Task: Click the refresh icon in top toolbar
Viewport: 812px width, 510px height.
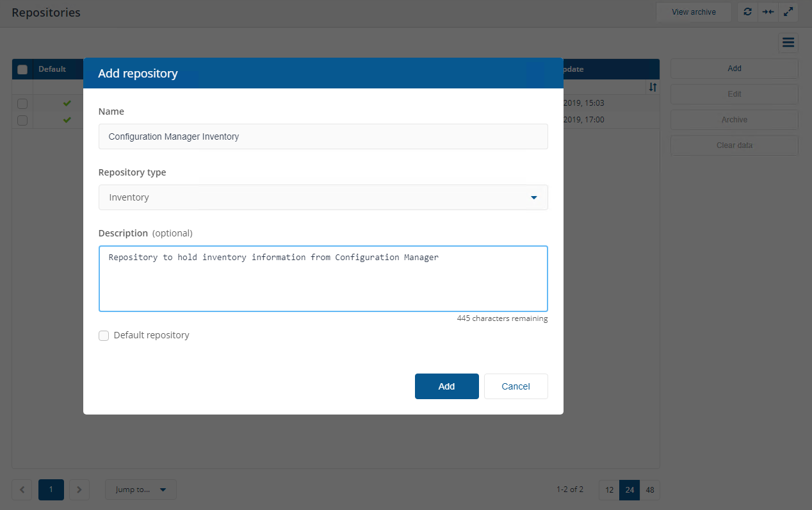Action: tap(747, 12)
